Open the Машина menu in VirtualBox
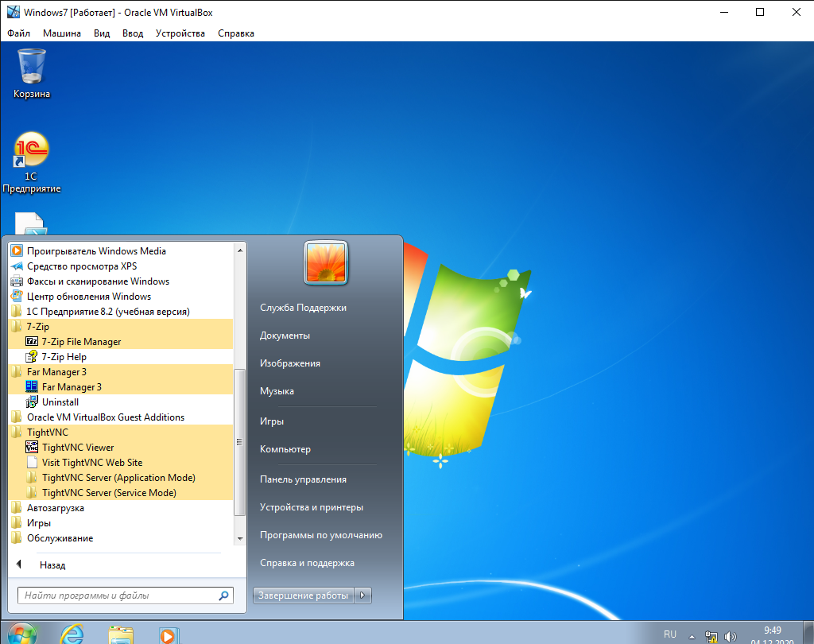The image size is (814, 644). click(x=61, y=33)
